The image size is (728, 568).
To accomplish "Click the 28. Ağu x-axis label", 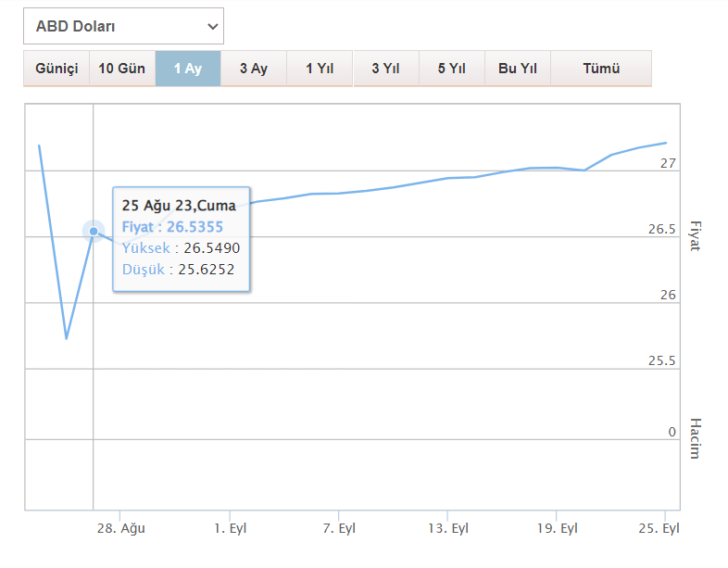I will click(121, 528).
